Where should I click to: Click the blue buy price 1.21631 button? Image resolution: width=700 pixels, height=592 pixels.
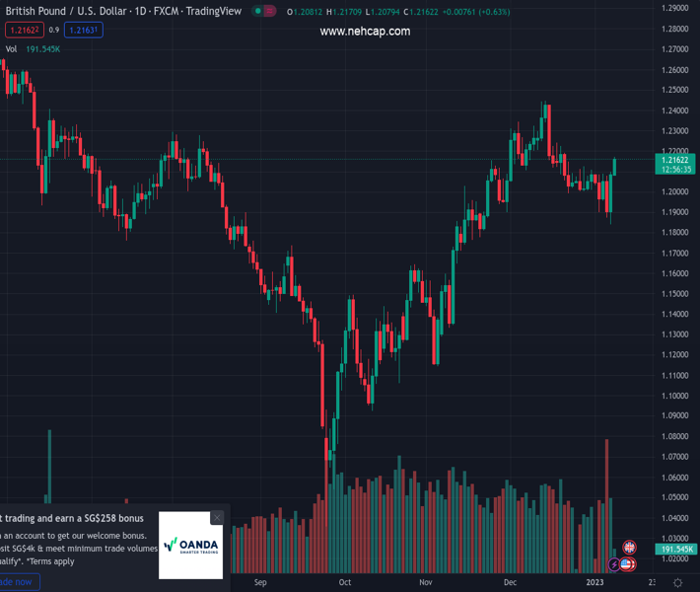(84, 31)
